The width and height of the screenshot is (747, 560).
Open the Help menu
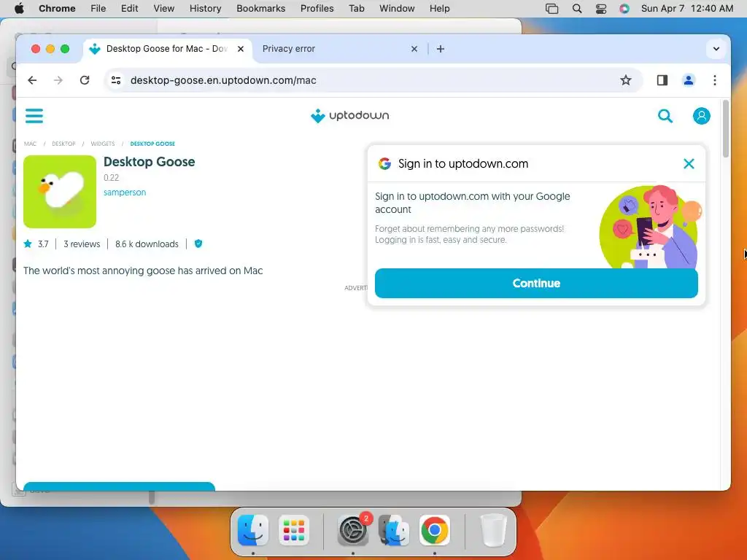439,9
